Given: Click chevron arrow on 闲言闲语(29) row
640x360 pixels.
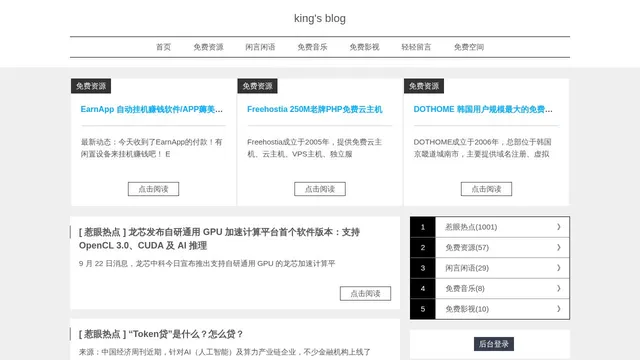Looking at the screenshot, I should point(559,268).
